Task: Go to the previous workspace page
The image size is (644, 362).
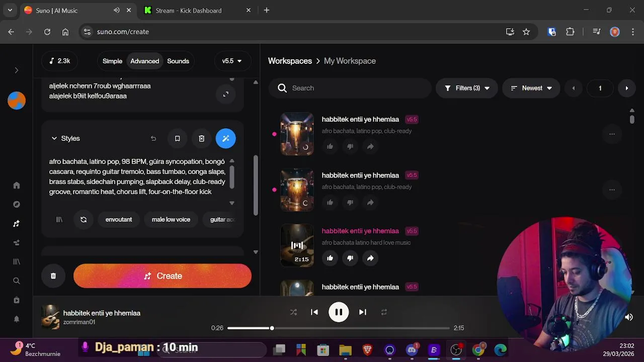Action: point(573,88)
